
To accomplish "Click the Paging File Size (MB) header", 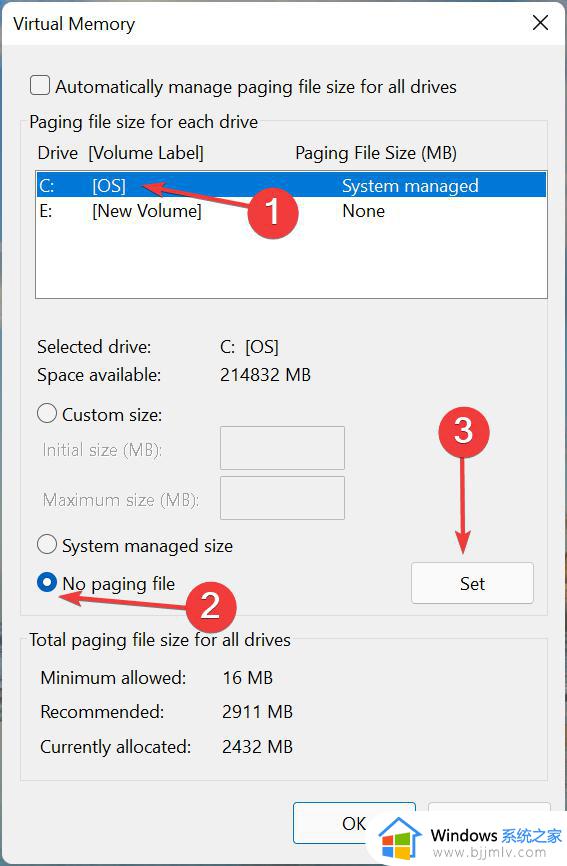I will [376, 153].
